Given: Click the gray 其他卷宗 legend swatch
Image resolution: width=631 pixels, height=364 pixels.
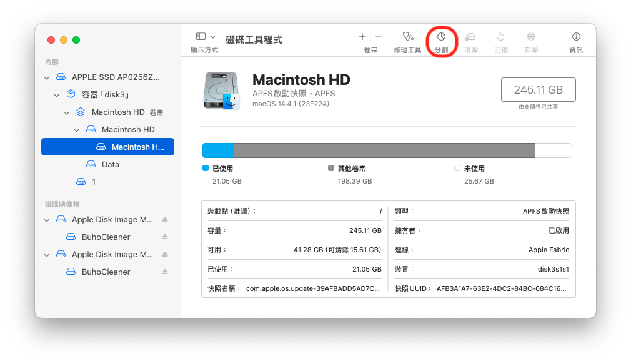Looking at the screenshot, I should [331, 168].
